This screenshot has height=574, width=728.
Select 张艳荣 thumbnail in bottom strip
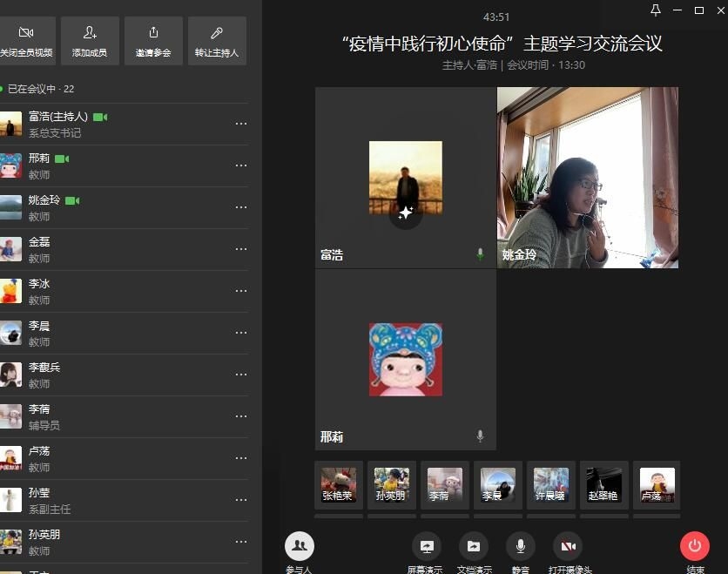(x=339, y=485)
